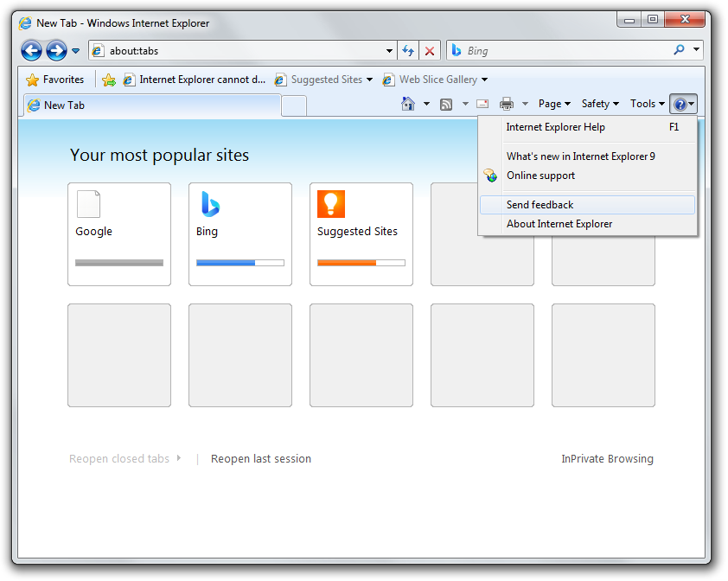Screen dimensions: 728x581
Task: Choose About Internet Explorer menu item
Action: (587, 224)
